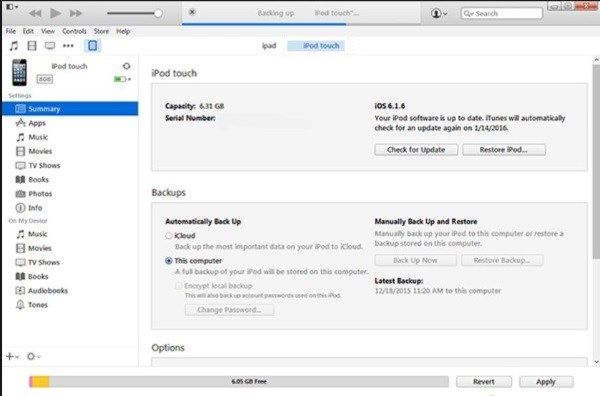Image resolution: width=600 pixels, height=396 pixels.
Task: Select the device button icon
Action: coord(93,46)
